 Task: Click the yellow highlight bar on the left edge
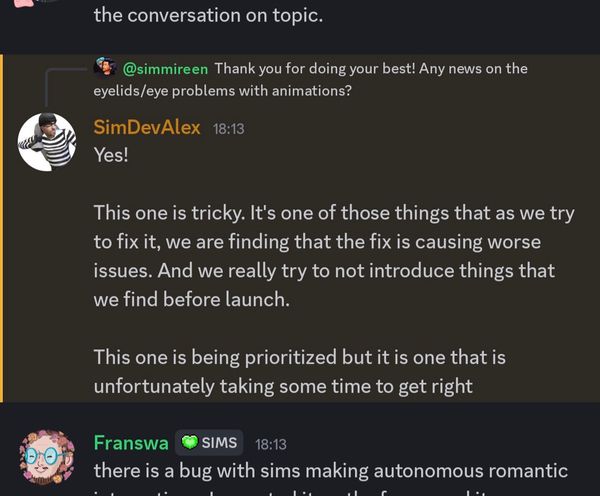(2, 228)
